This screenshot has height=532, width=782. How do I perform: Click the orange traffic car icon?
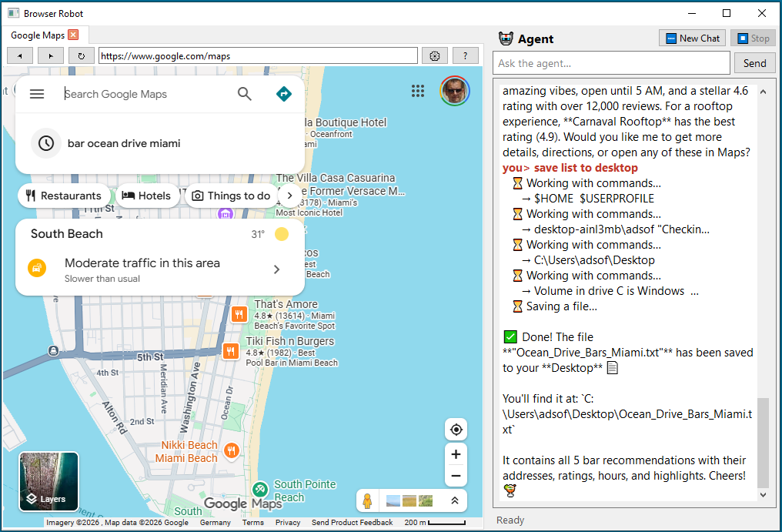[x=37, y=268]
